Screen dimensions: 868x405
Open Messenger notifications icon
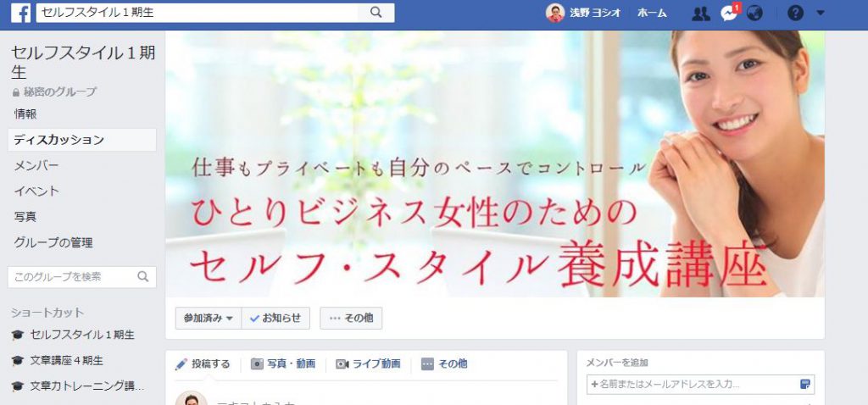click(729, 14)
